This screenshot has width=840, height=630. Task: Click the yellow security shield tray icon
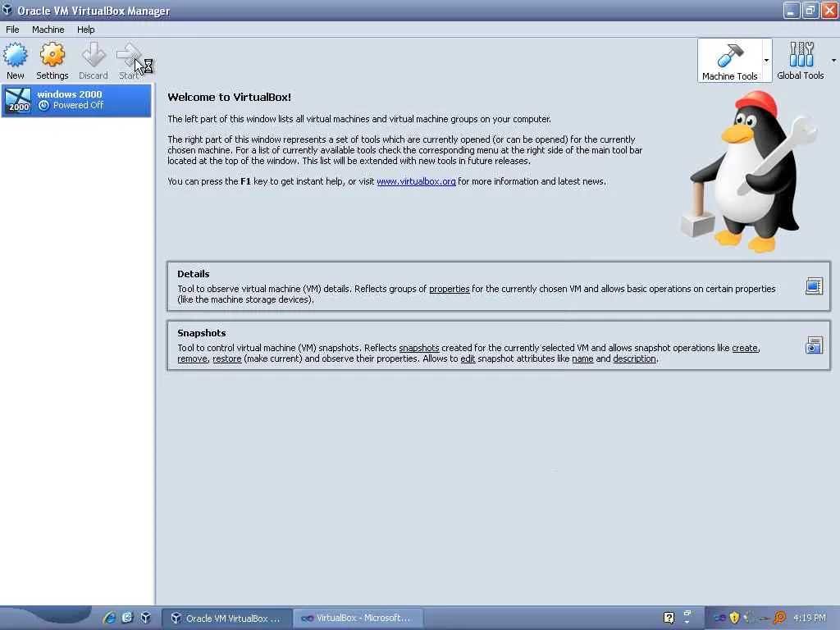coord(734,618)
